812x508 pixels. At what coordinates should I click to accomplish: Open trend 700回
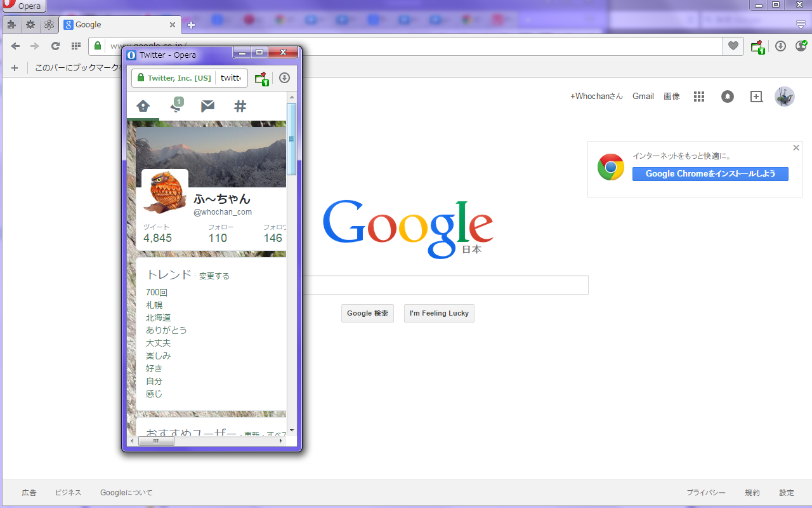(157, 292)
